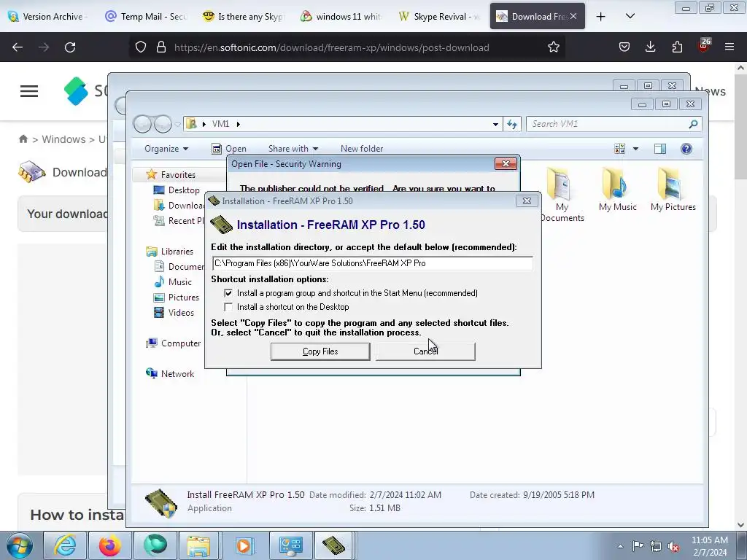
Task: Expand the arrow after VM1 breadcrumb
Action: [239, 124]
